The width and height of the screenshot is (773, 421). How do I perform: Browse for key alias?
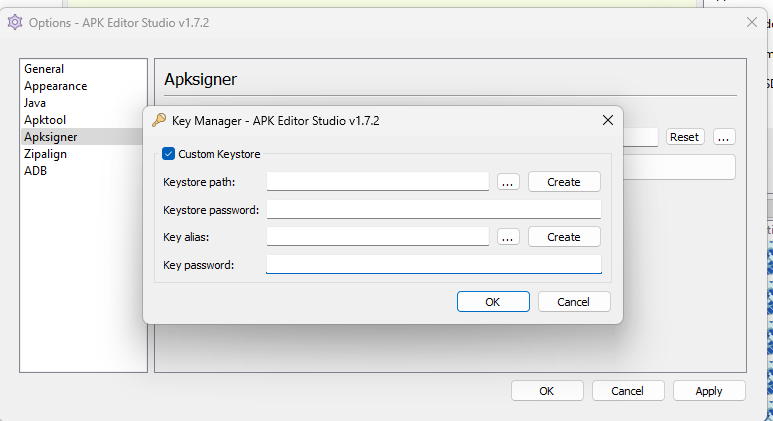tap(508, 237)
